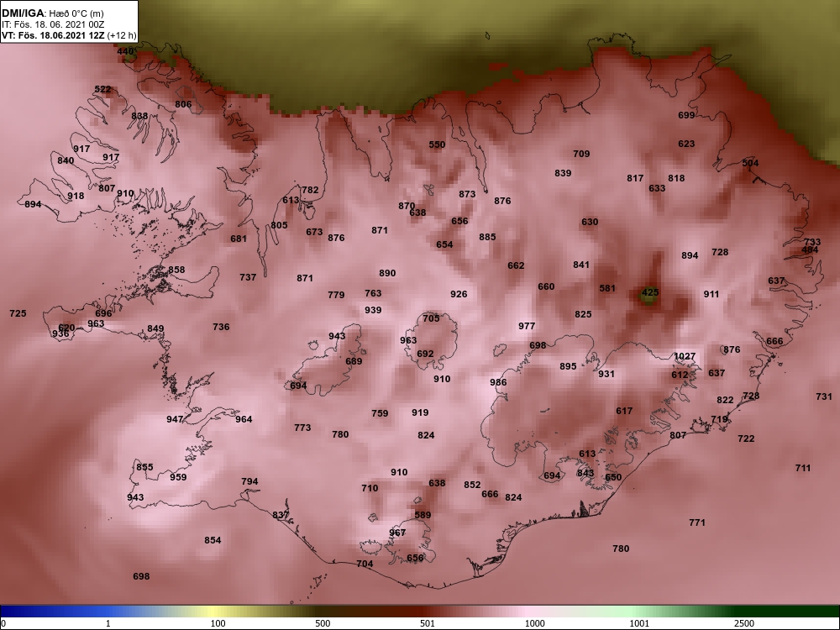Click the map value 931
The height and width of the screenshot is (630, 840).
click(606, 374)
